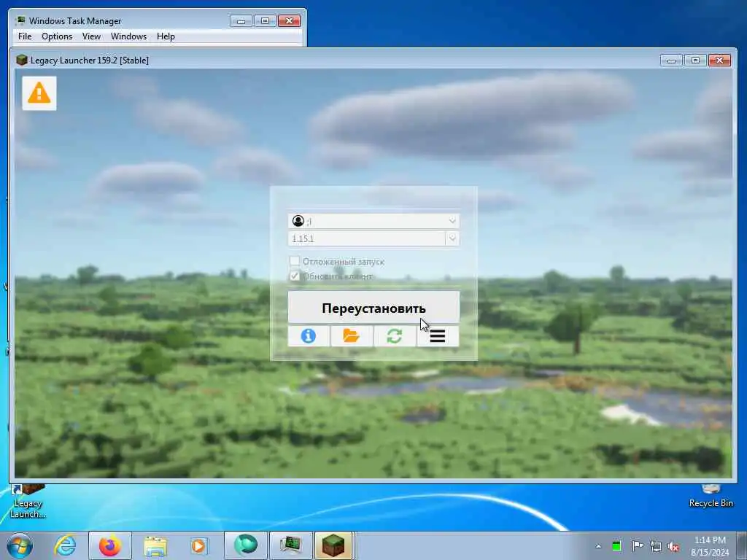Open the network tray icon
The height and width of the screenshot is (560, 747).
(x=656, y=546)
